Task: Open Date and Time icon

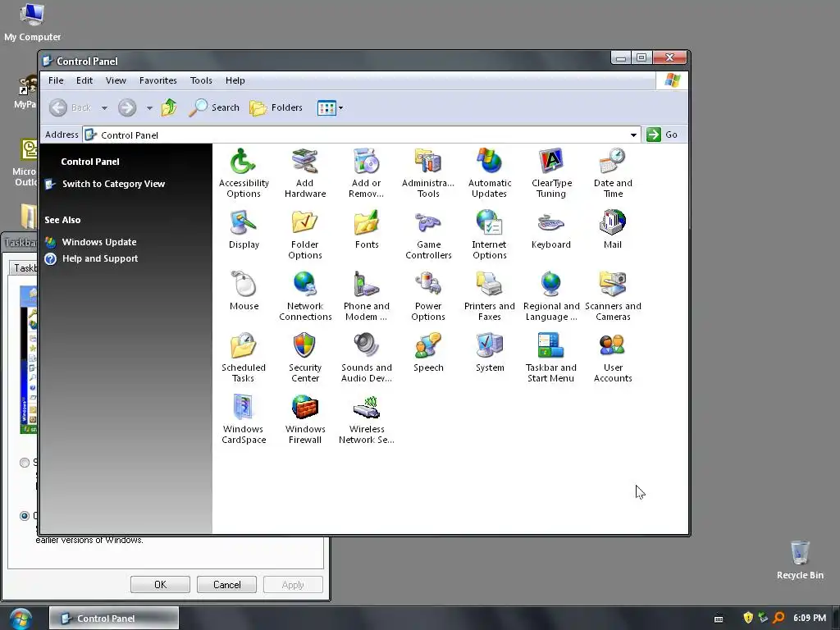Action: pyautogui.click(x=613, y=172)
